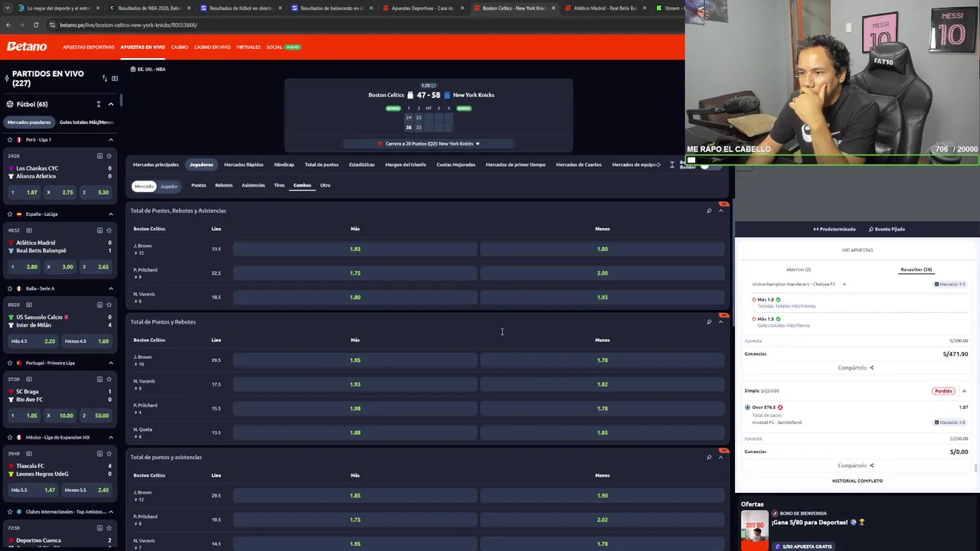
Task: Collapse the Italia - Serie A league
Action: tap(110, 289)
